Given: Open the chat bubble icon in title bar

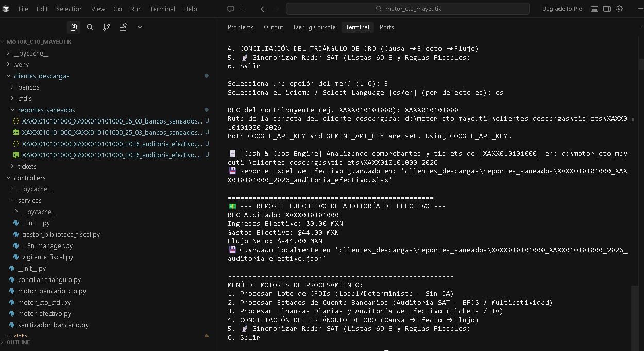Looking at the screenshot, I should (231, 9).
